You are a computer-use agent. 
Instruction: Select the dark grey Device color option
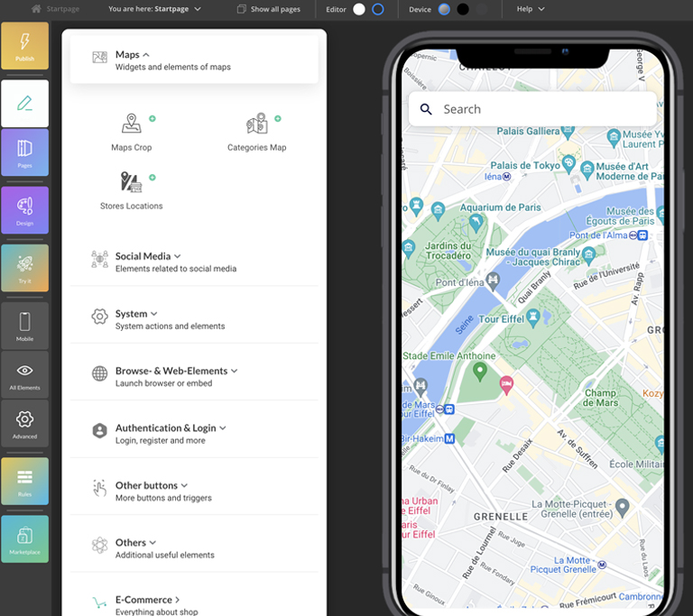(481, 9)
